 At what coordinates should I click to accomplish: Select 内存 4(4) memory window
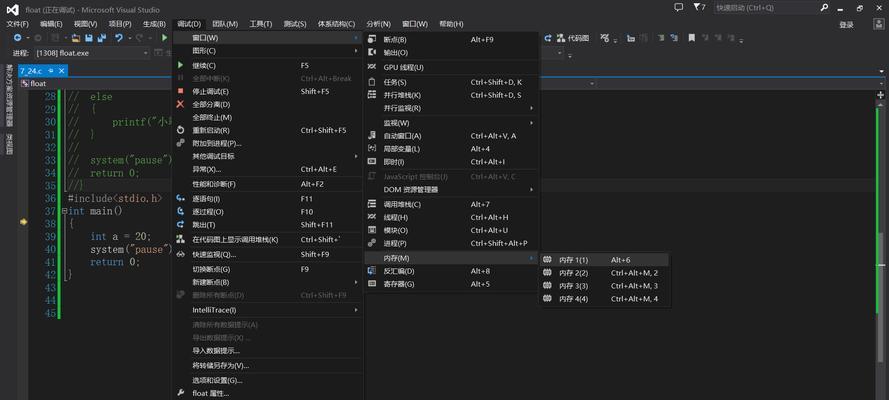pyautogui.click(x=604, y=299)
